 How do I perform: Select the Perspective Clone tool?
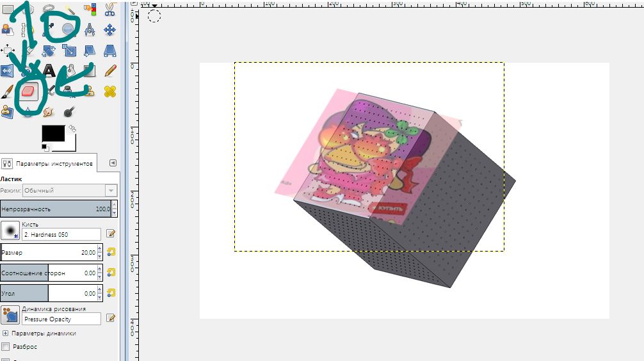tap(8, 112)
